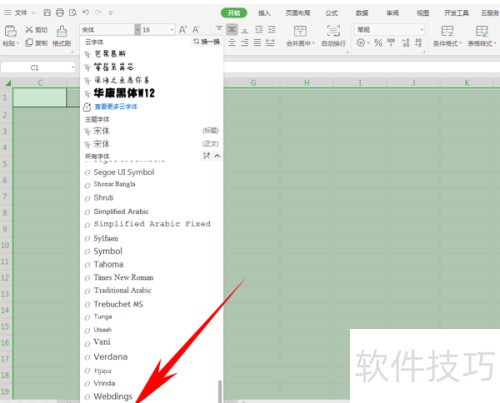Align cell text to the top
This screenshot has height=403, width=500.
click(x=219, y=29)
